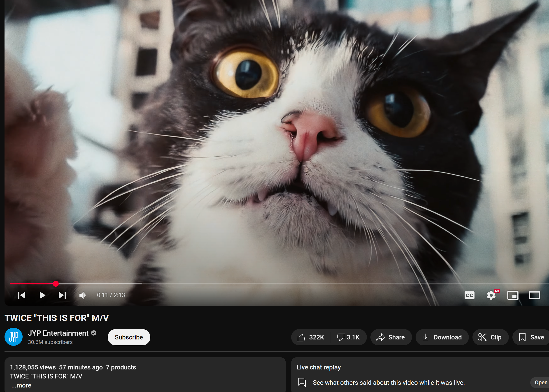
Task: Click the 1,128,055 views count
Action: [33, 367]
